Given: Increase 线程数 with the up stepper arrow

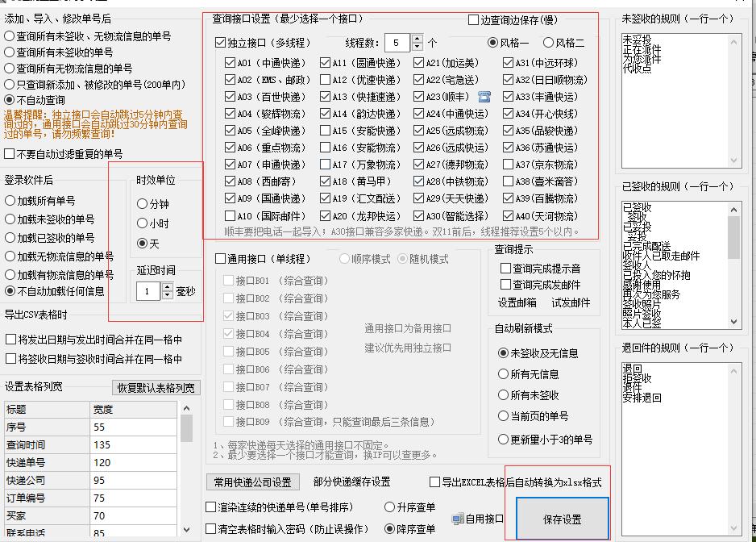Looking at the screenshot, I should tap(418, 38).
